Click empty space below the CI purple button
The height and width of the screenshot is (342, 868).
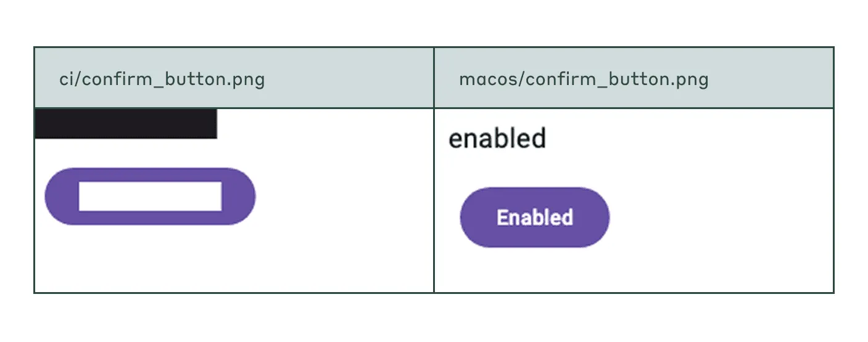click(x=150, y=259)
